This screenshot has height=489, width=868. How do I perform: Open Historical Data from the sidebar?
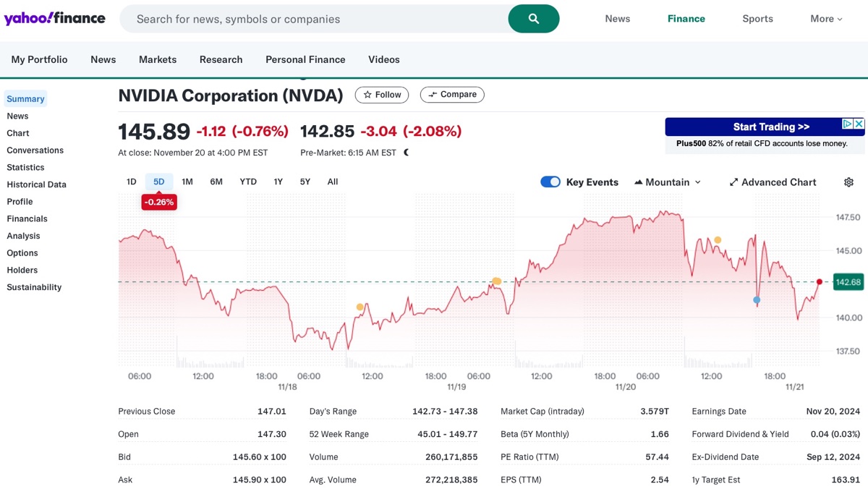click(x=36, y=184)
